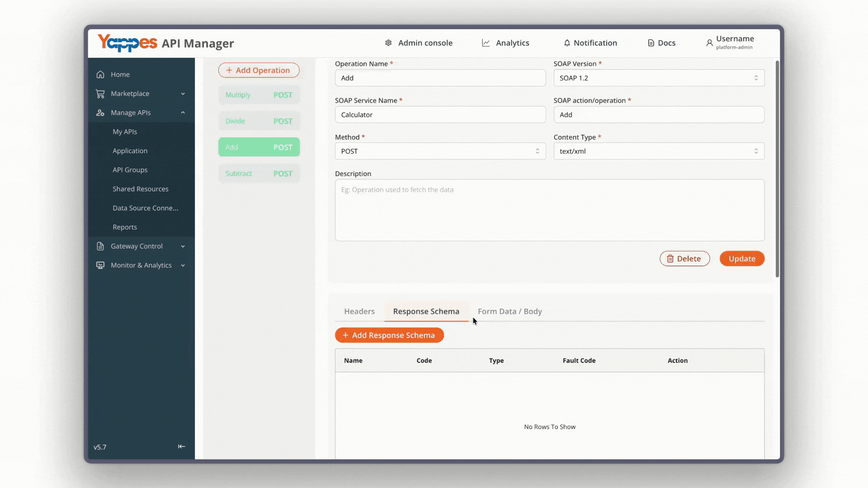Go to Home in sidebar
868x488 pixels.
tap(142, 75)
